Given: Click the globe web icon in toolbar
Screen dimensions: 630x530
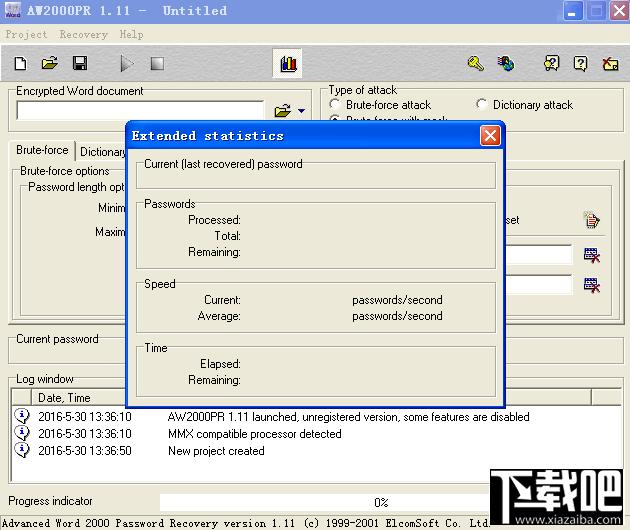Looking at the screenshot, I should coord(505,63).
